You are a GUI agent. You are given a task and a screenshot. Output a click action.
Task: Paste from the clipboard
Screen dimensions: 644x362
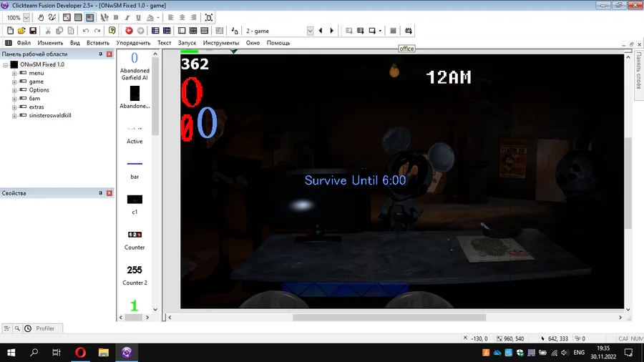point(71,31)
